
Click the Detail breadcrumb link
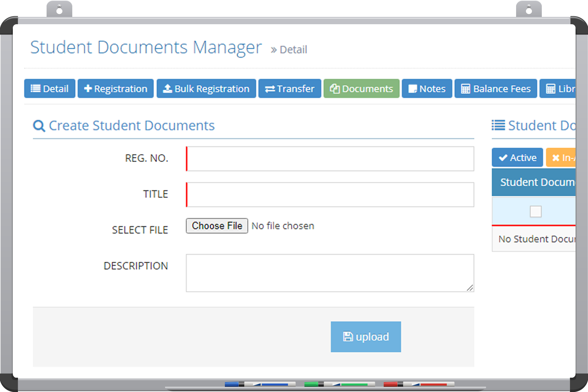click(x=293, y=50)
